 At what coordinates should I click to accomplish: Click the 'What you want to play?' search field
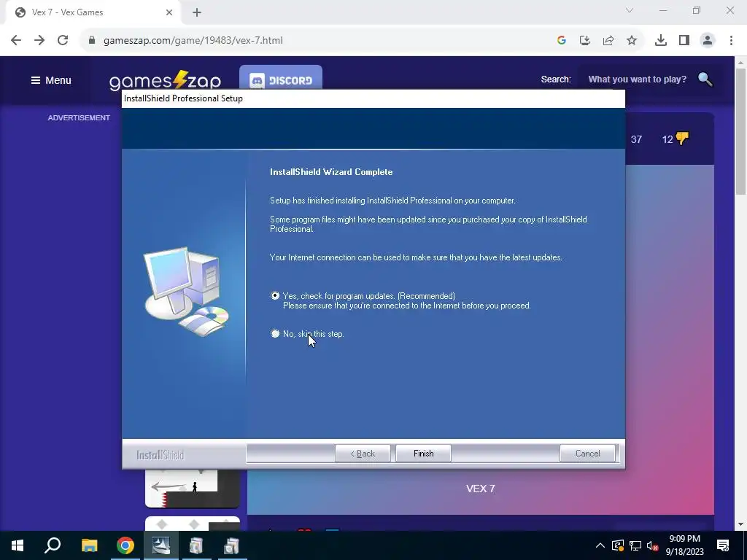click(x=637, y=79)
